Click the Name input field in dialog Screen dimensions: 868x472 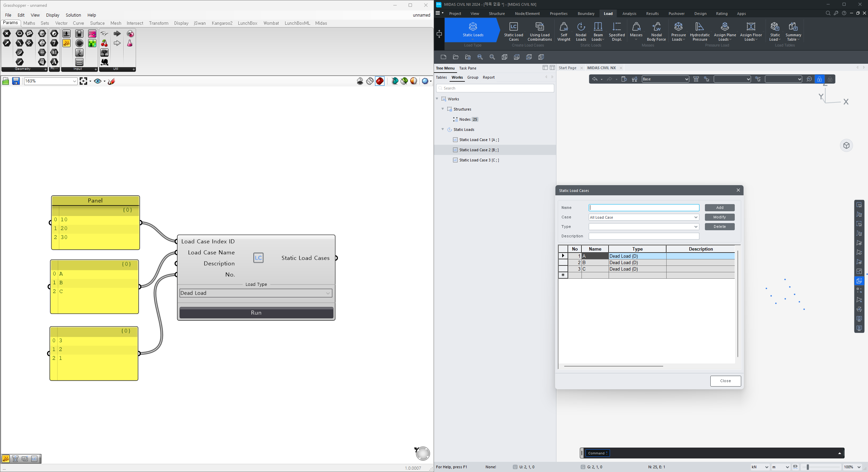(x=644, y=208)
